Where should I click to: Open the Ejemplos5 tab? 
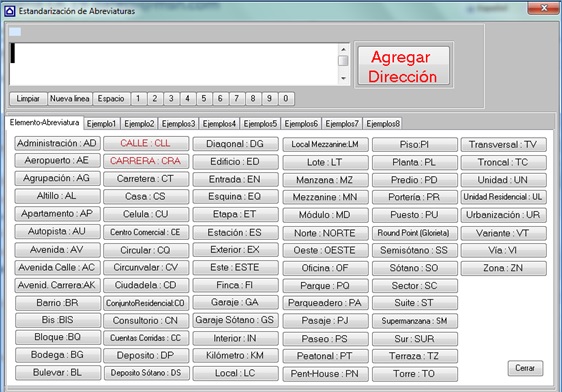(261, 124)
